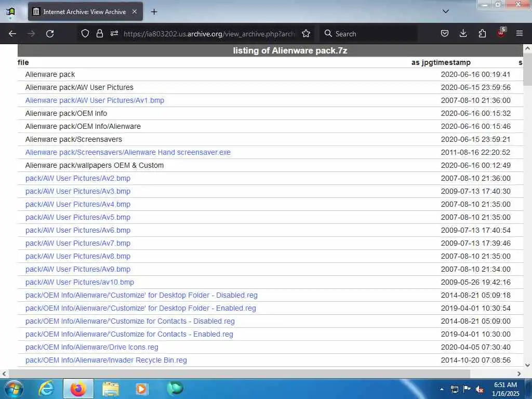The height and width of the screenshot is (399, 532).
Task: Open 'Customize' for Desktop Folder - Disabled.reg
Action: click(x=141, y=295)
